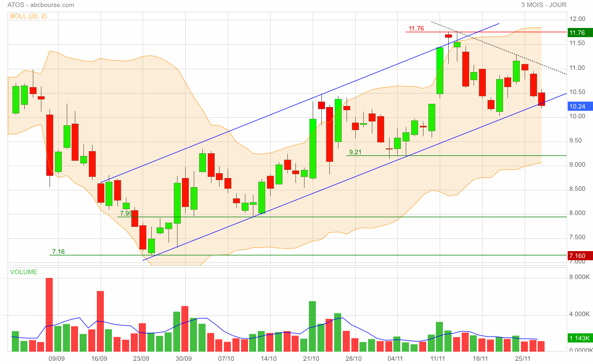Screen dimensions: 593x364
Task: Click the 10.00 price axis value
Action: pos(577,117)
